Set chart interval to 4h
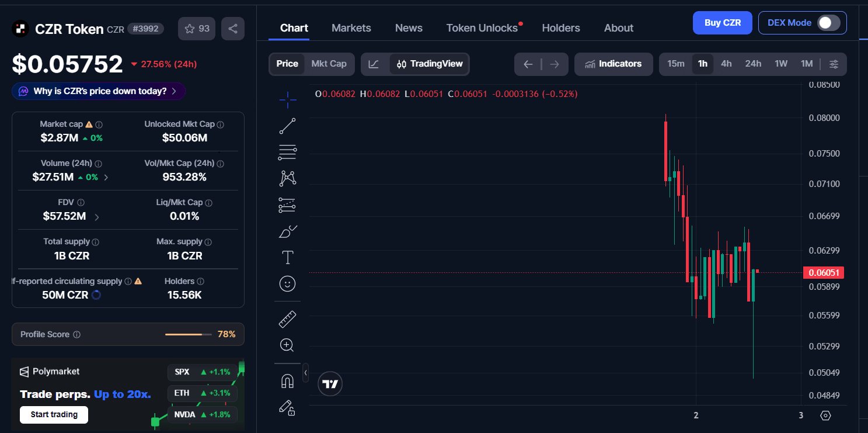The height and width of the screenshot is (433, 868). [726, 64]
